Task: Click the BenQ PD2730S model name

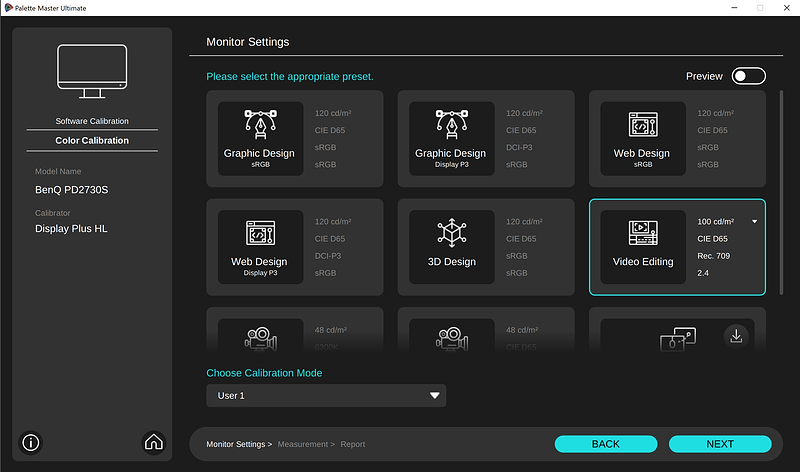Action: coord(71,190)
